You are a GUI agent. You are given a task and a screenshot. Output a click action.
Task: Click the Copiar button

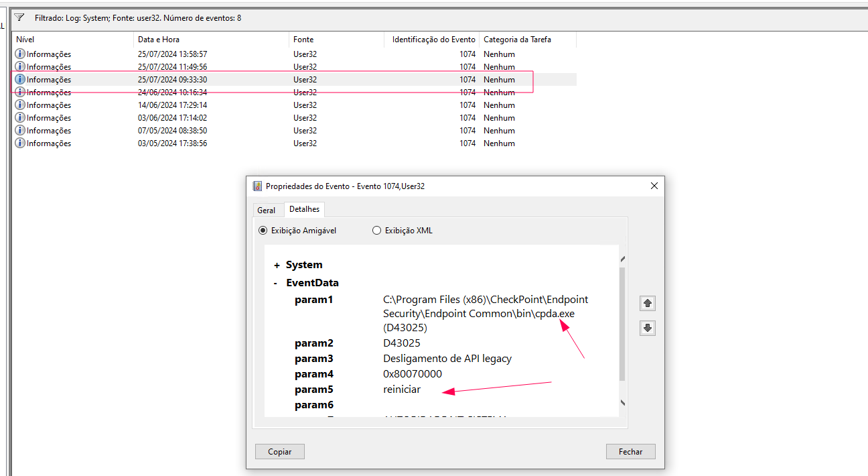coord(279,451)
